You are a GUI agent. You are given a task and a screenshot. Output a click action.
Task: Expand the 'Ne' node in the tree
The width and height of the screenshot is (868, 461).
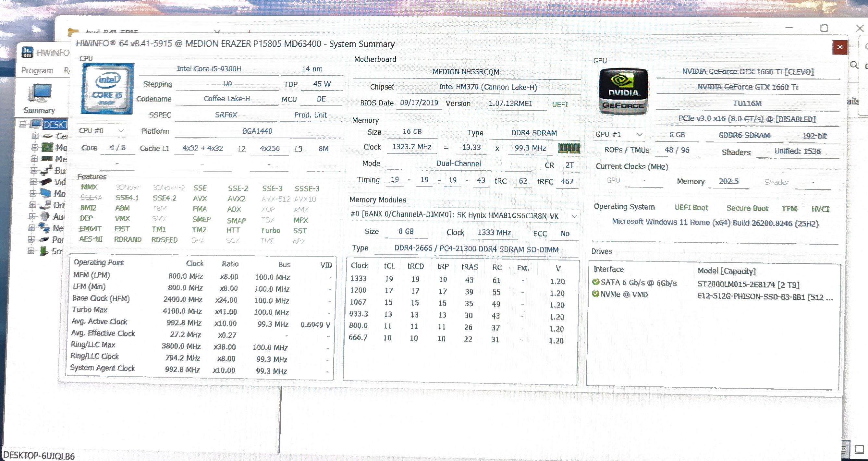32,227
